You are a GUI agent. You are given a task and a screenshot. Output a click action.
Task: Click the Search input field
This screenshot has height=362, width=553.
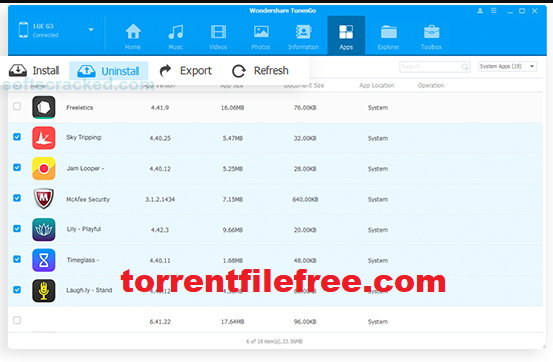(x=434, y=67)
